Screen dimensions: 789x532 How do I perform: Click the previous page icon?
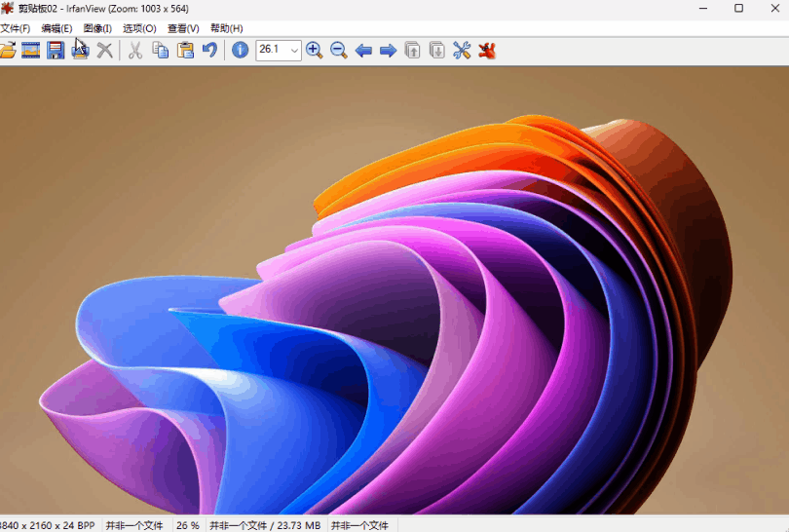coord(413,51)
